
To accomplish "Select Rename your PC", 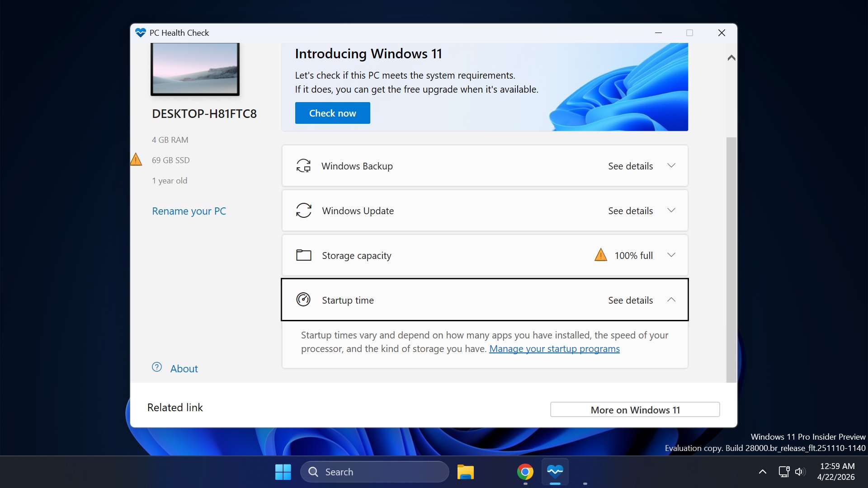I will 189,211.
